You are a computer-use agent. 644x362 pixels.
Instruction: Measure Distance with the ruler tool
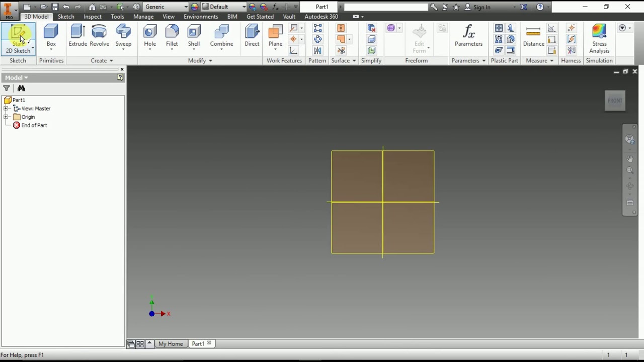coord(533,36)
